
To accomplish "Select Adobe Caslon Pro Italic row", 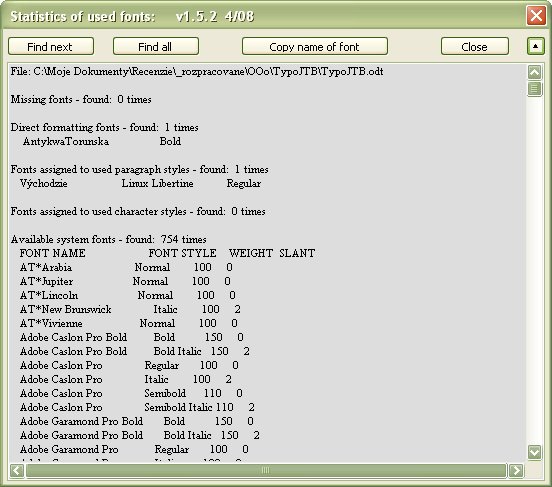I will click(126, 379).
